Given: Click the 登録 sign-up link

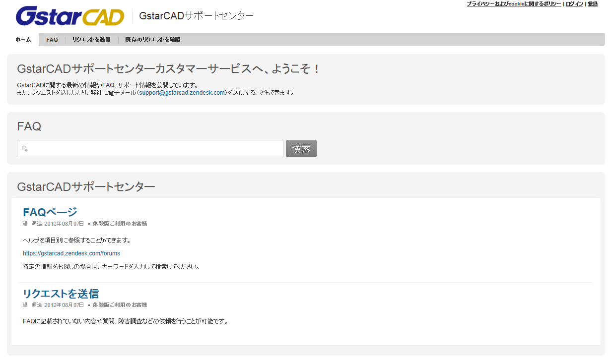Looking at the screenshot, I should [593, 4].
